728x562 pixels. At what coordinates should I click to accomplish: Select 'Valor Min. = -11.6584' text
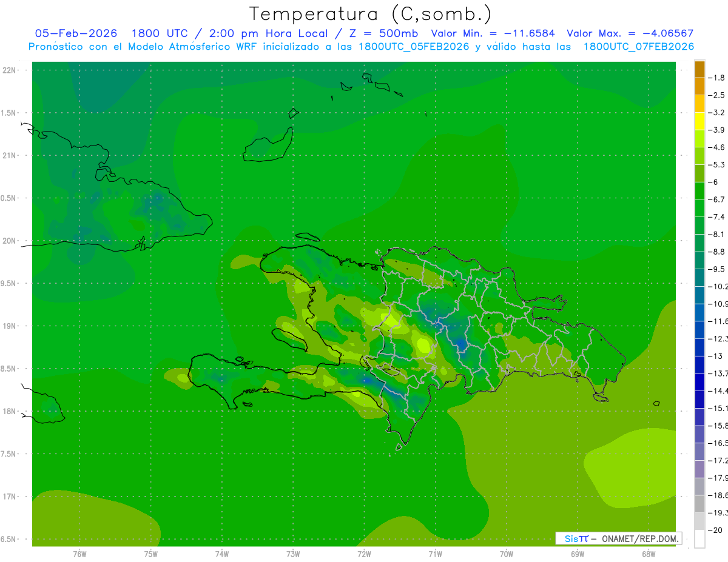click(x=493, y=33)
